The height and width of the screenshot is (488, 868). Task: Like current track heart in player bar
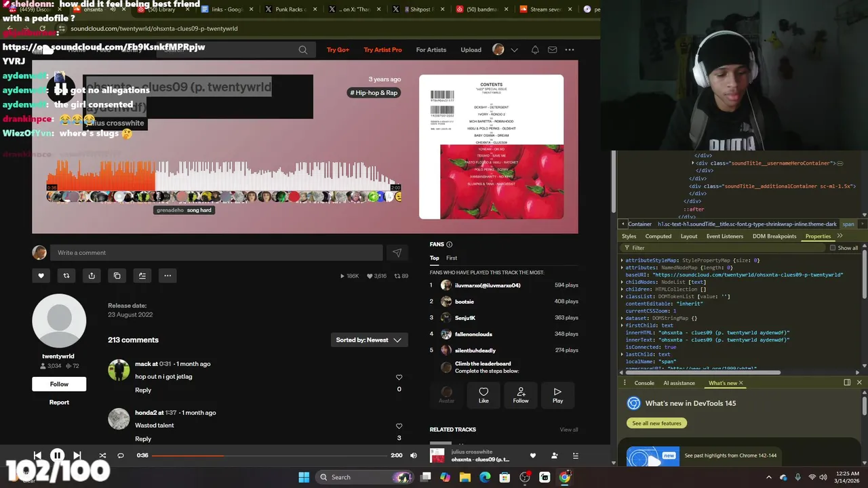point(533,455)
